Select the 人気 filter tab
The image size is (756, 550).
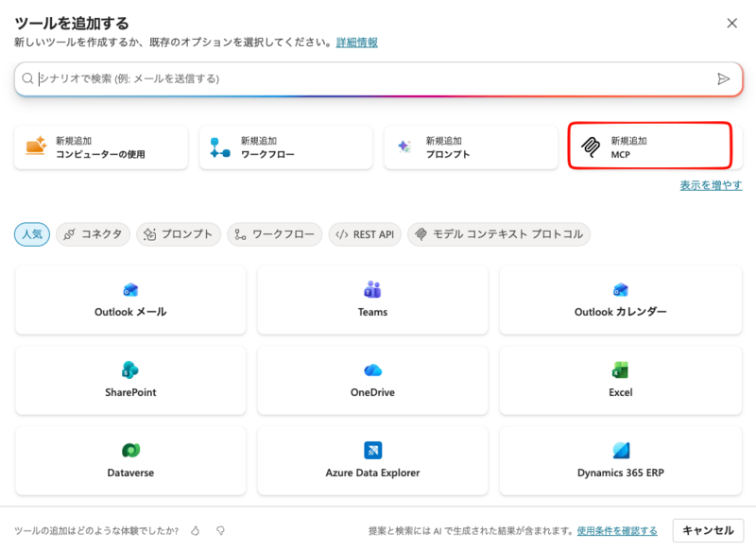32,234
